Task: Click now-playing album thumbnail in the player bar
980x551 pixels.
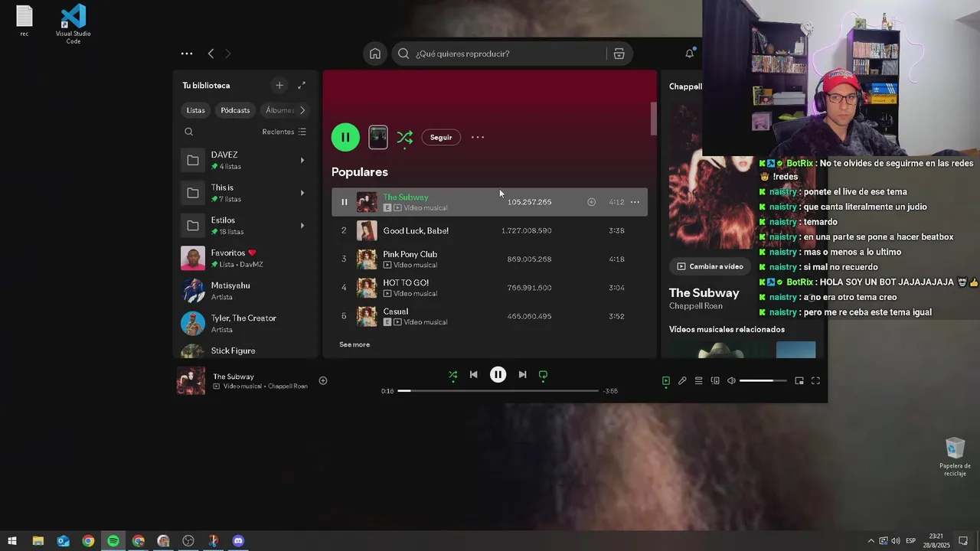Action: coord(191,380)
